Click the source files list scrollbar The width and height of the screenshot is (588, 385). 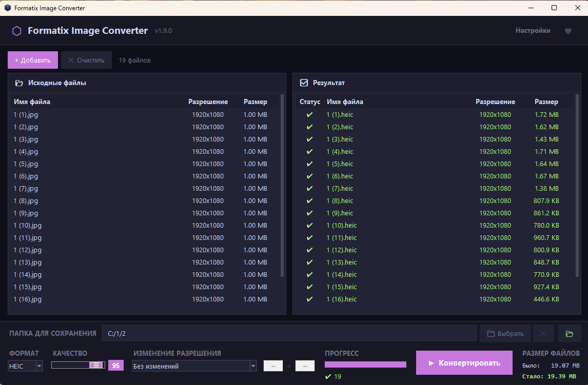282,186
